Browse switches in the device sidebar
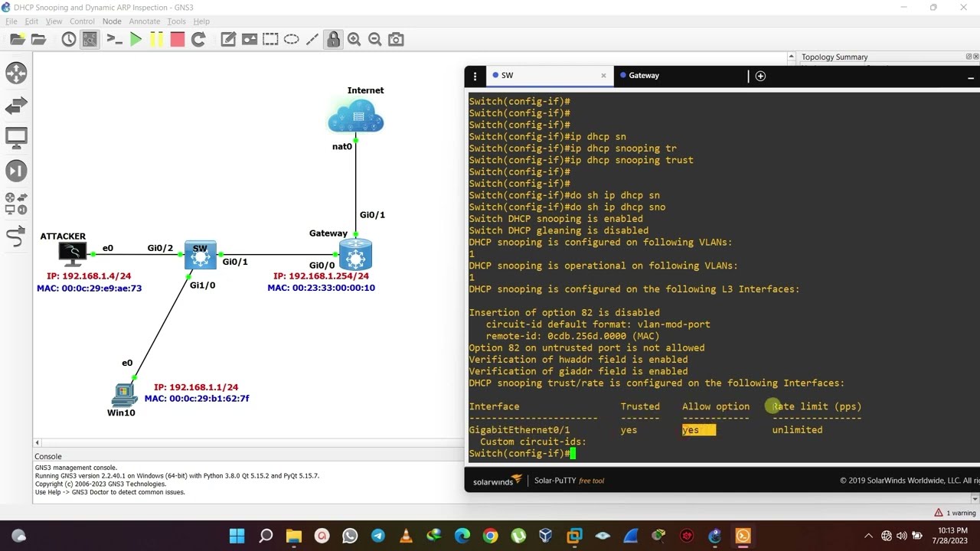The width and height of the screenshot is (980, 551). point(16,106)
